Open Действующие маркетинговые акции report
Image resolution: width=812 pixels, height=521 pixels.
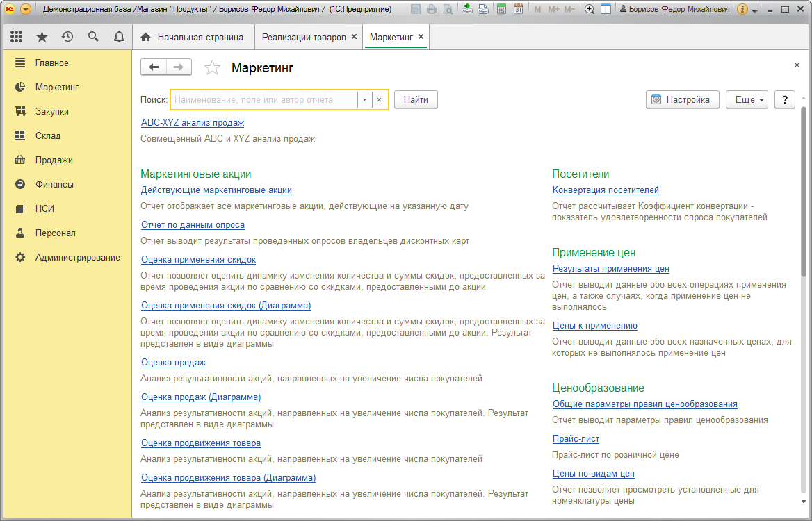coord(216,190)
